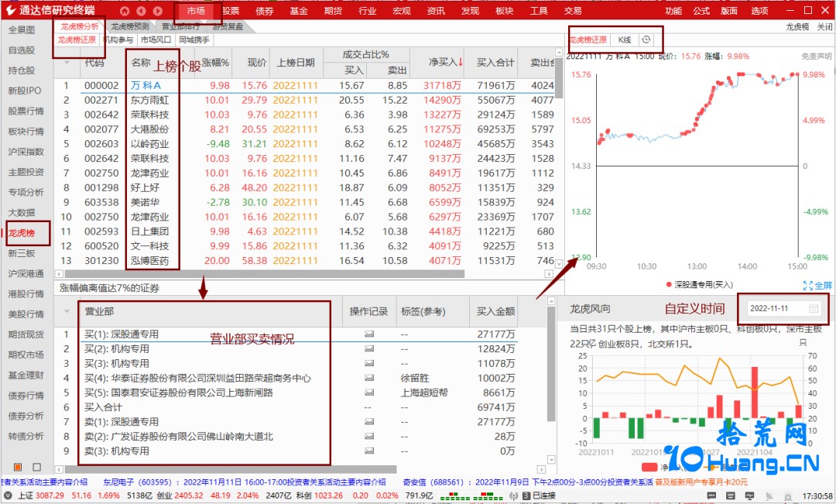The image size is (836, 504).
Task: Click 关闭 at the top right
Action: click(x=825, y=26)
